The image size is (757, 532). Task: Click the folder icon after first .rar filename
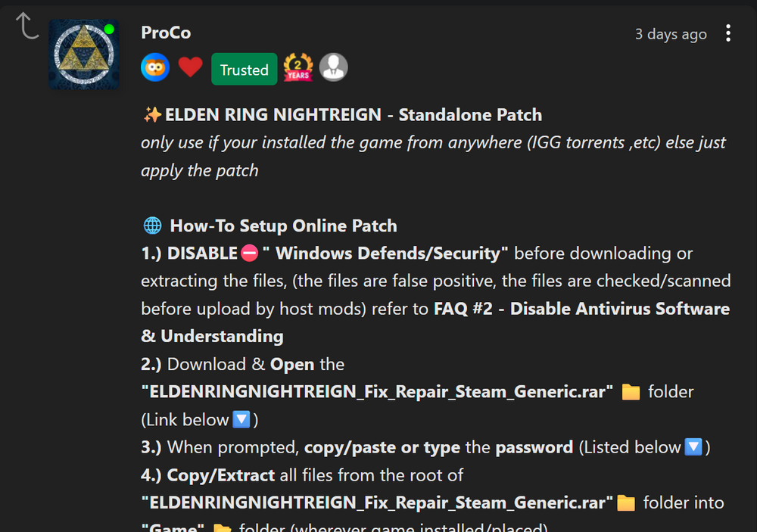pyautogui.click(x=631, y=391)
